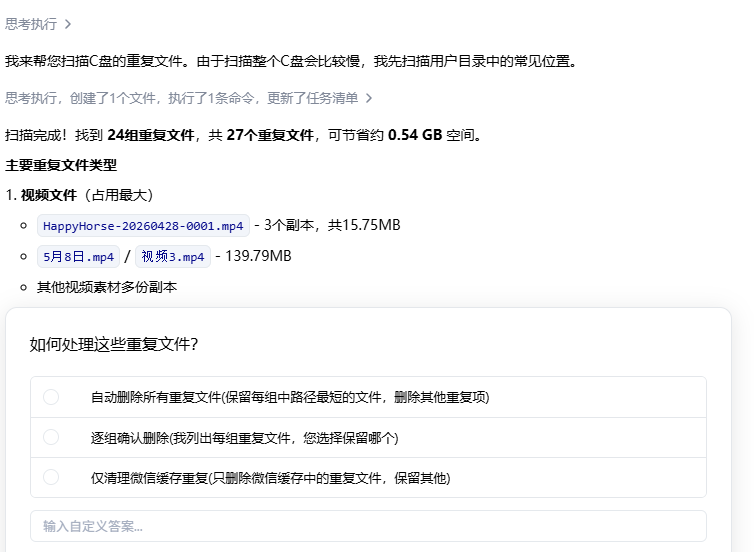Click the 27个重复文件 bold text

click(x=270, y=135)
